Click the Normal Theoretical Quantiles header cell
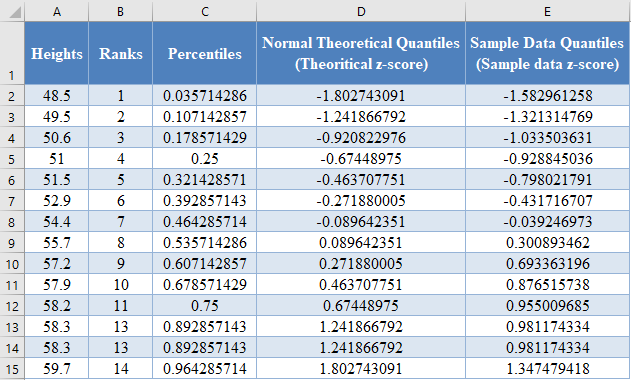Viewport: 631px width, 380px height. tap(361, 53)
